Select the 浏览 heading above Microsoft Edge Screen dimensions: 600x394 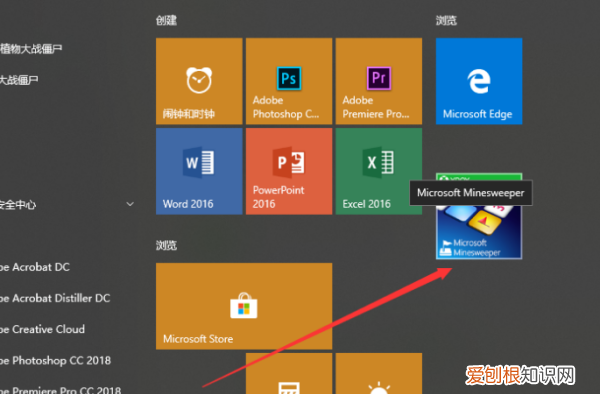tap(446, 20)
